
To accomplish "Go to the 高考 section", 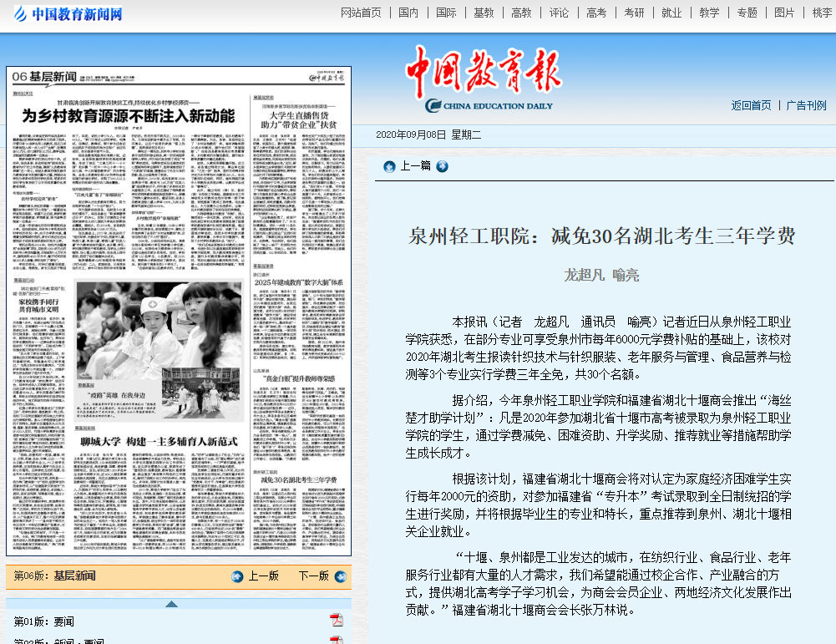I will [x=596, y=13].
